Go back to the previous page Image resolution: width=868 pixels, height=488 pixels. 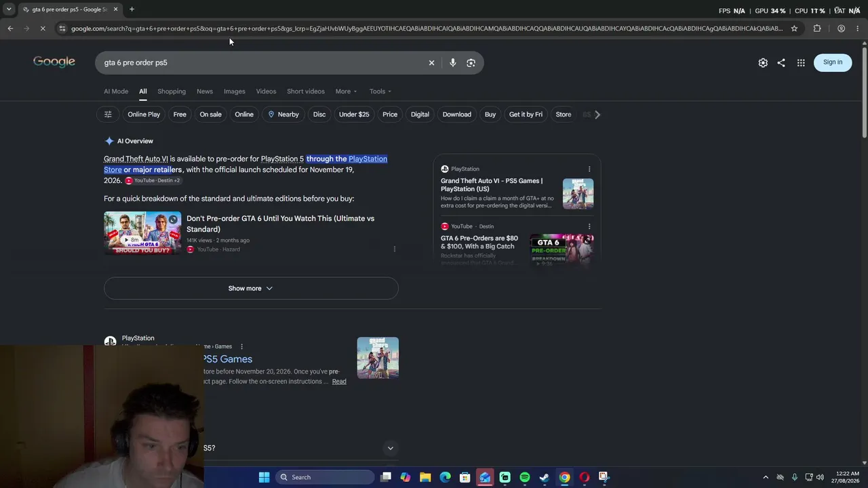(x=10, y=28)
